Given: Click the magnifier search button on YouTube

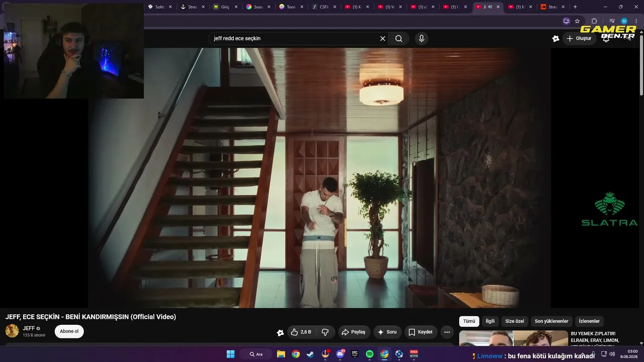Looking at the screenshot, I should [x=399, y=39].
